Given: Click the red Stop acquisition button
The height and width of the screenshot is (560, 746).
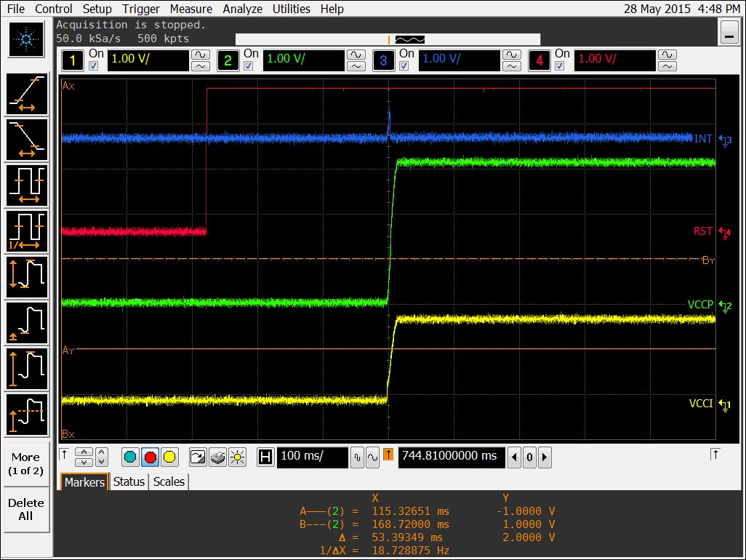Looking at the screenshot, I should tap(151, 457).
